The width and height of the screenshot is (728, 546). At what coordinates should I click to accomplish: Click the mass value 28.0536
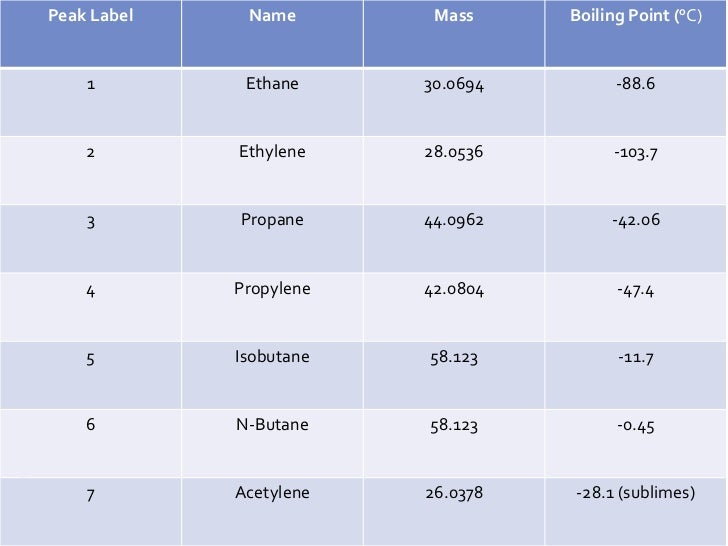454,153
